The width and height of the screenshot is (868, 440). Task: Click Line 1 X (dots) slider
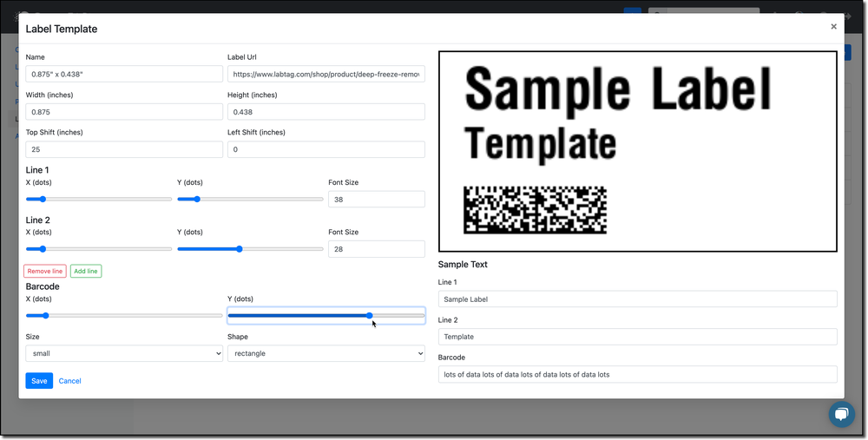coord(99,200)
